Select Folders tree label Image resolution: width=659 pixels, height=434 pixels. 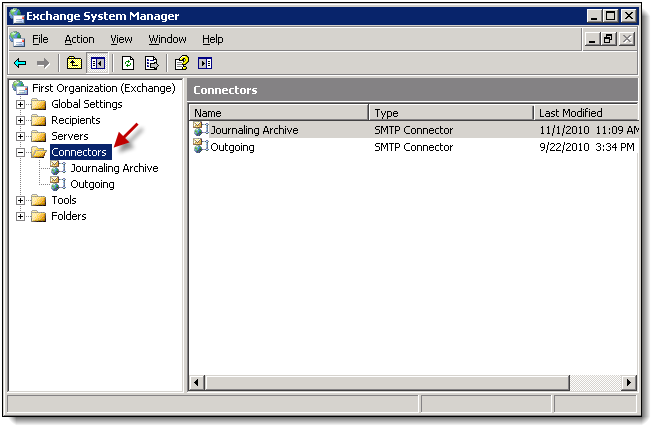click(69, 216)
